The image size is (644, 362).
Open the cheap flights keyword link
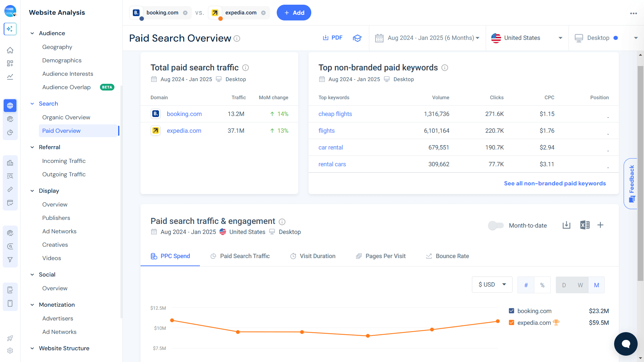click(335, 114)
